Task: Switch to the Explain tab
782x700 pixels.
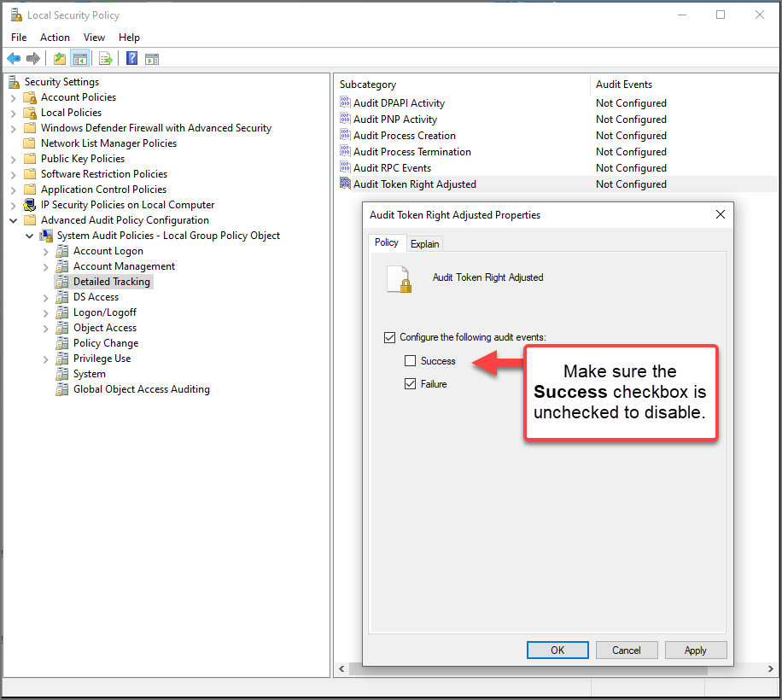Action: pyautogui.click(x=424, y=242)
